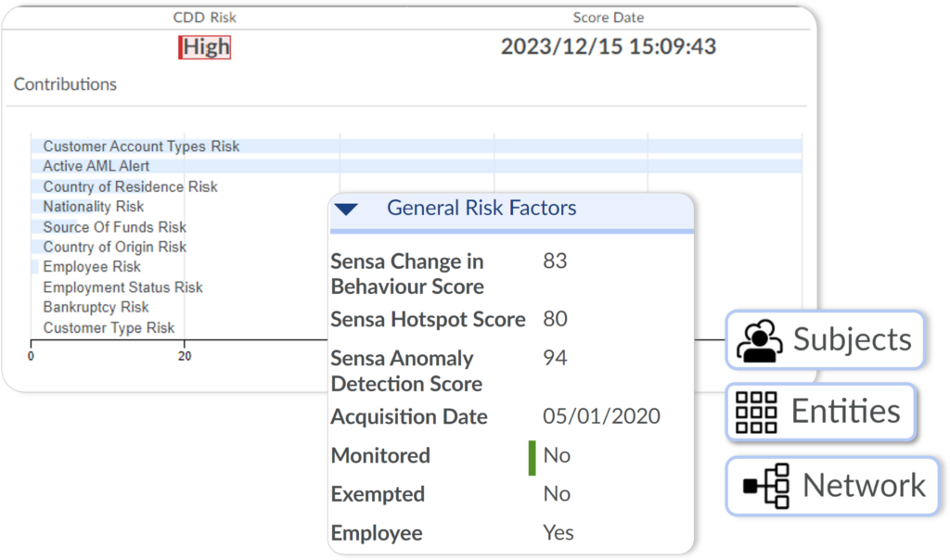Open the Subjects button
This screenshot has width=950, height=560.
826,340
